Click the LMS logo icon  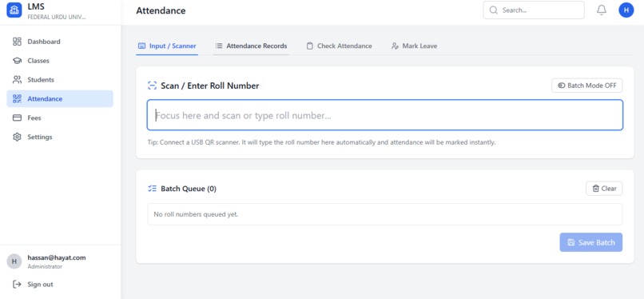(x=14, y=10)
